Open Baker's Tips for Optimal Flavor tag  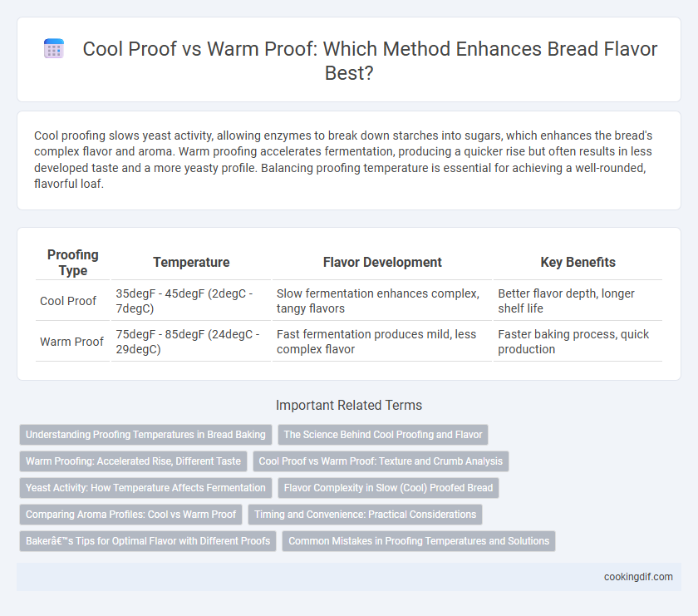click(x=148, y=541)
